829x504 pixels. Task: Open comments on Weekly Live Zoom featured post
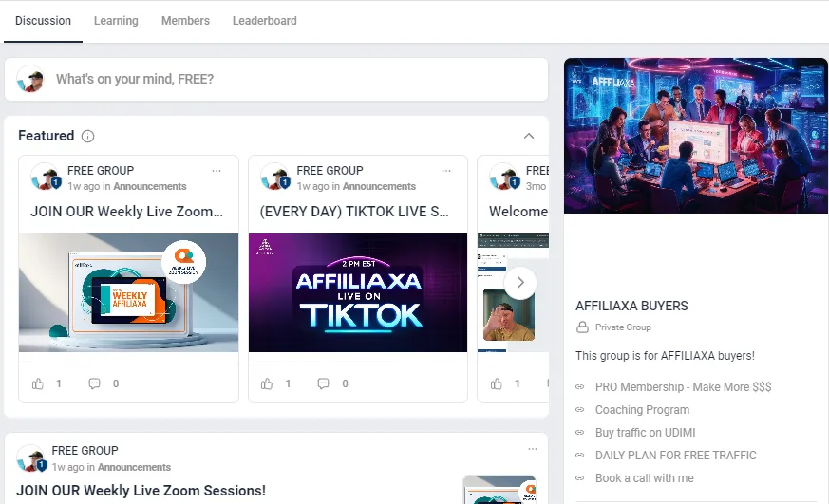[95, 383]
